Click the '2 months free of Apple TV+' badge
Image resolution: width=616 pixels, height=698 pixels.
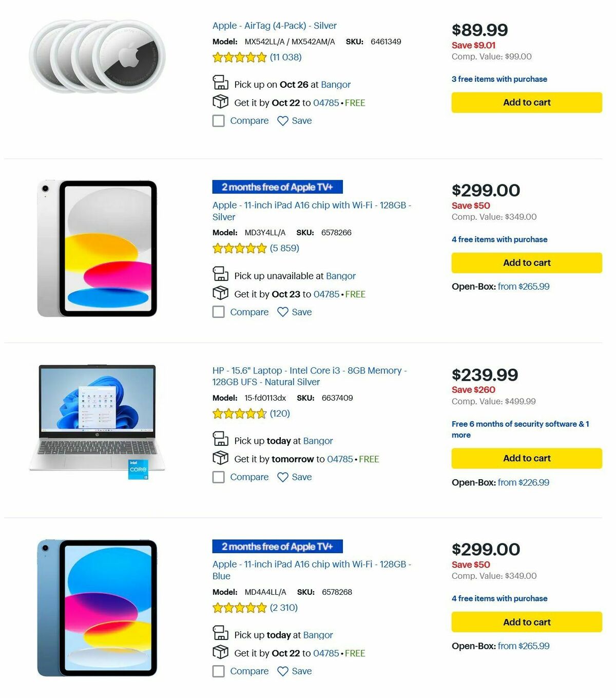pyautogui.click(x=277, y=187)
